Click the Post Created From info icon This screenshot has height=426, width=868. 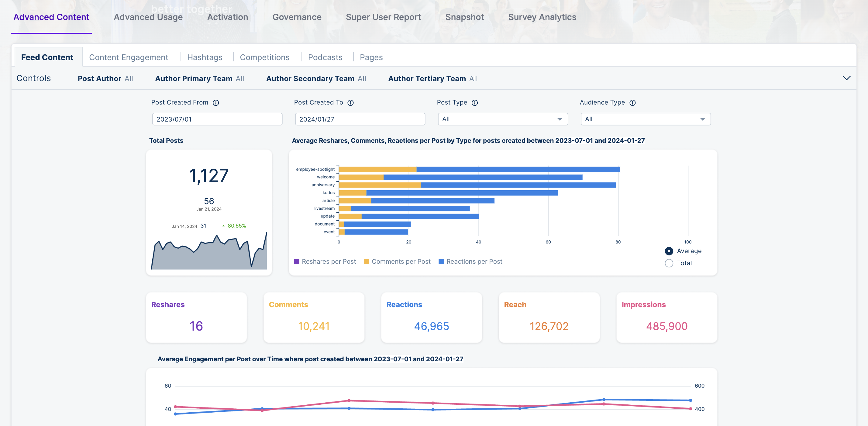click(216, 103)
